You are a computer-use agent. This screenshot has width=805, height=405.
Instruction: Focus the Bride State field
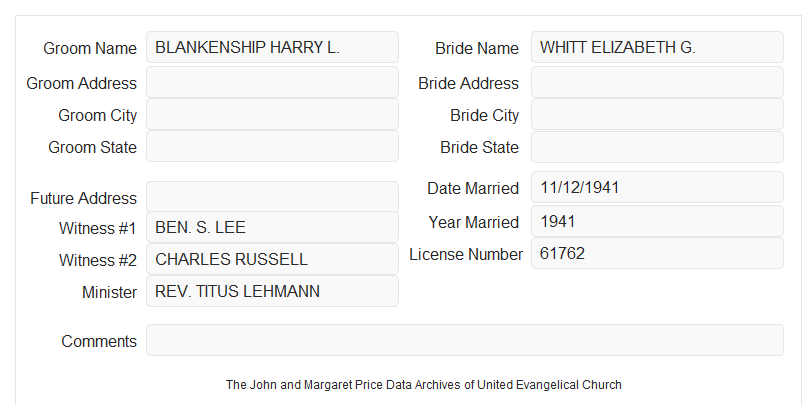tap(657, 147)
